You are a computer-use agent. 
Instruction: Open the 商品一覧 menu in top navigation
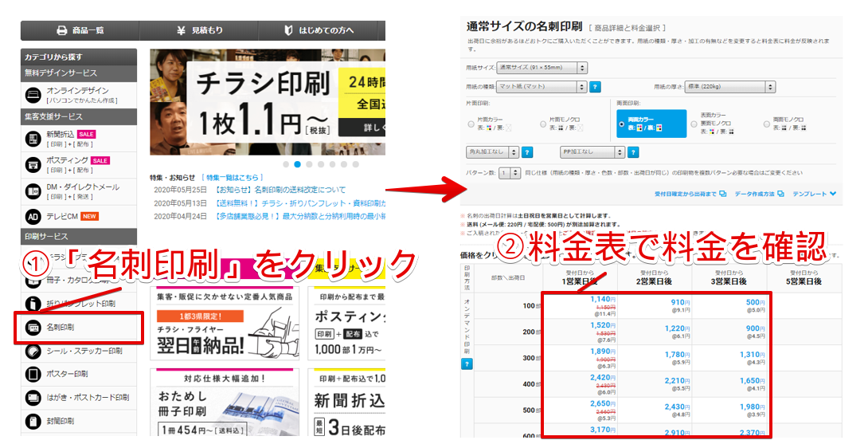[80, 30]
